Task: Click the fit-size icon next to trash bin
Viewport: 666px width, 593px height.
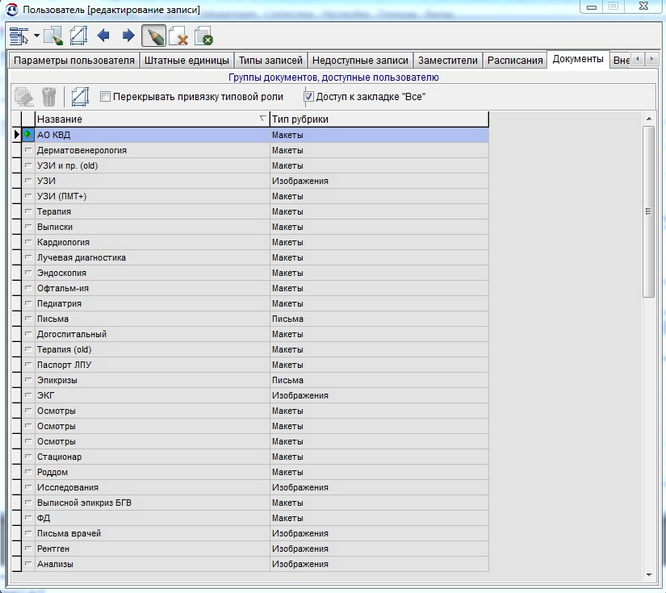Action: [80, 97]
